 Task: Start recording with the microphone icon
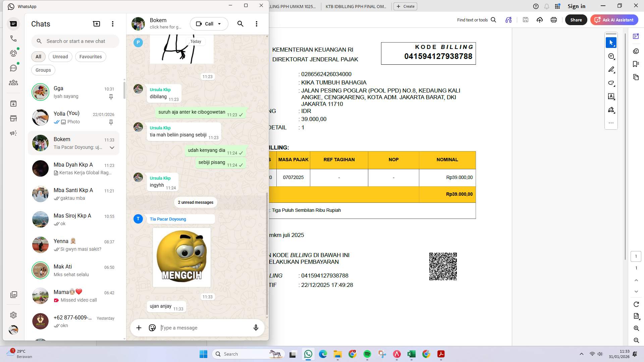click(256, 327)
